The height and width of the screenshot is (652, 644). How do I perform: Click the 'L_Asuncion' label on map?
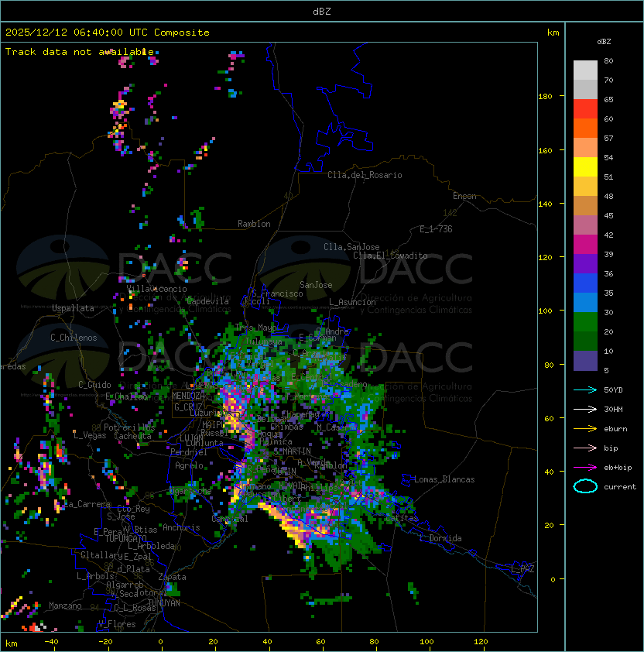tap(352, 302)
